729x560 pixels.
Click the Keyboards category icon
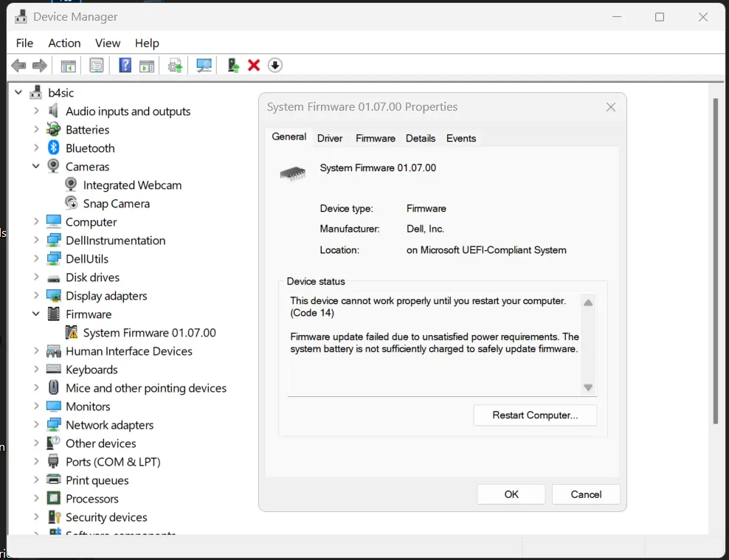(x=53, y=369)
